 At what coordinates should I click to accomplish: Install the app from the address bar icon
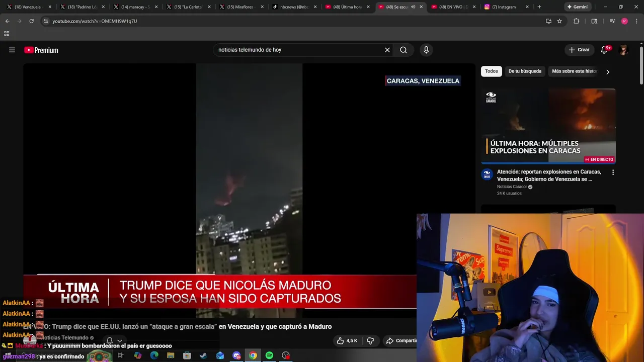click(x=548, y=21)
